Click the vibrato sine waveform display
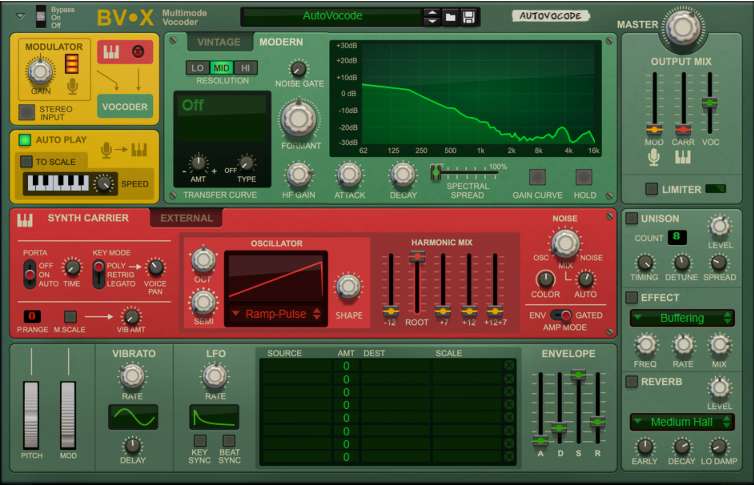The image size is (754, 486). tap(133, 417)
